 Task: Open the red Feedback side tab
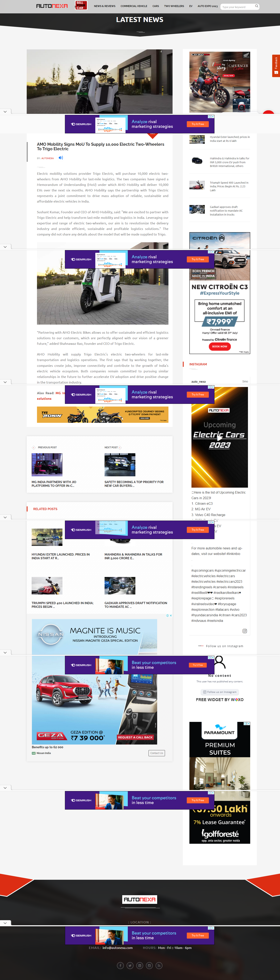276,65
